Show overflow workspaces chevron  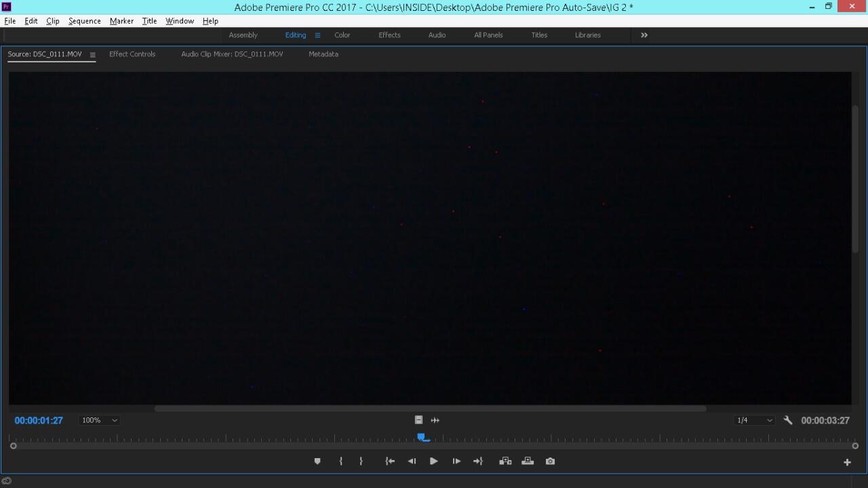tap(644, 35)
